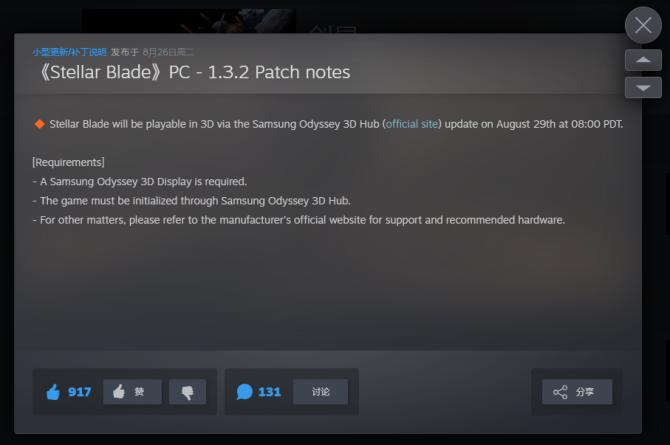Viewport: 670px width, 445px height.
Task: Close the patch notes popup with X
Action: 643,25
